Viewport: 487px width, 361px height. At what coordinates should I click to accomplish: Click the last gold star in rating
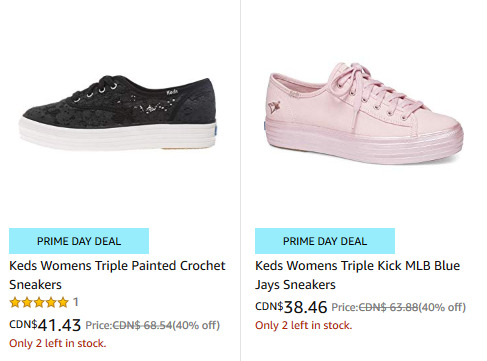coord(63,303)
